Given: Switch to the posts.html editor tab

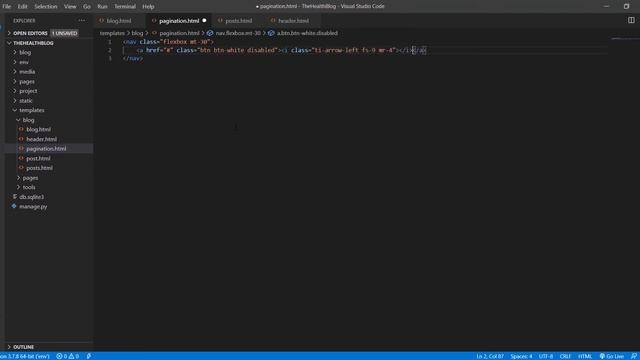Looking at the screenshot, I should pyautogui.click(x=239, y=20).
